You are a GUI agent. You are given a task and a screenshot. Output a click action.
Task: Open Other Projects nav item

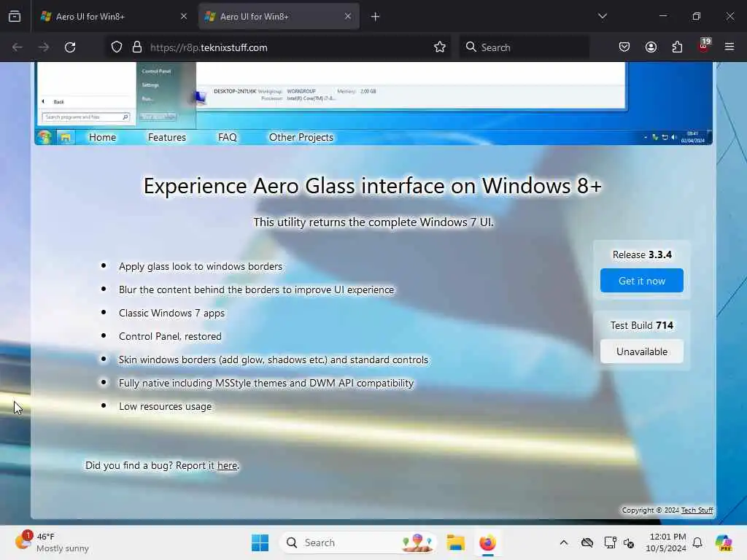(x=301, y=137)
